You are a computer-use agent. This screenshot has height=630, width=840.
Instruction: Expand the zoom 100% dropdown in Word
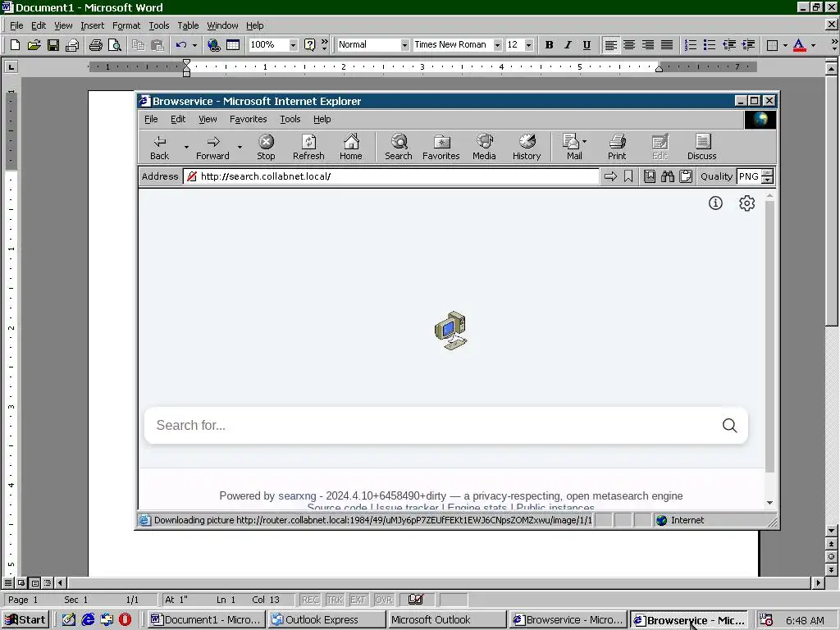tap(293, 45)
